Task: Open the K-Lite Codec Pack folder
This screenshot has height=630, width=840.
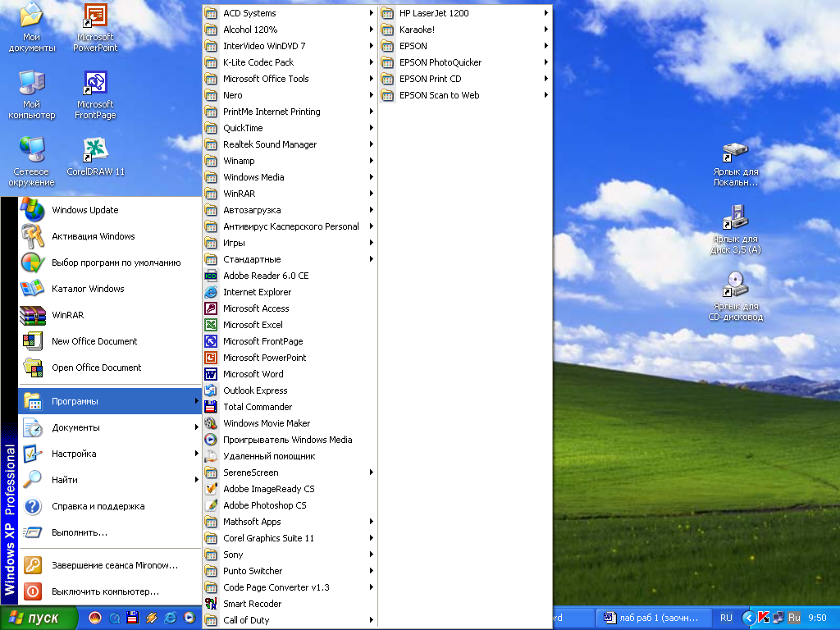Action: pos(290,62)
